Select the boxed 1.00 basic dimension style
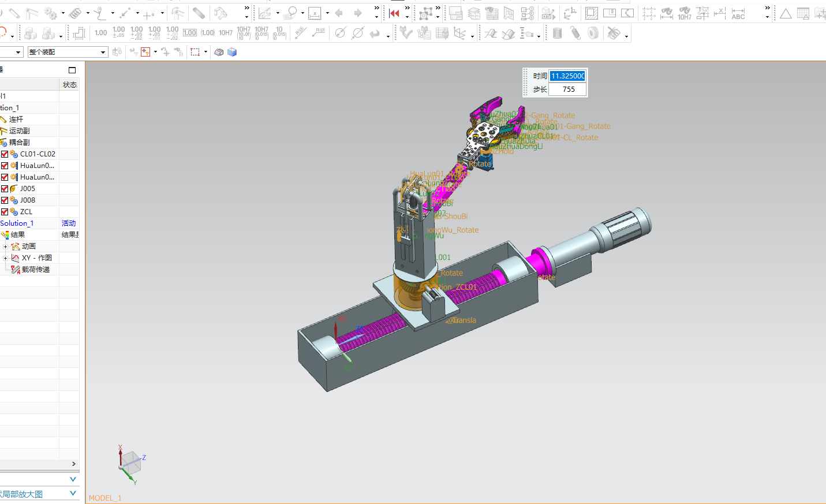This screenshot has width=826, height=504. click(x=190, y=33)
